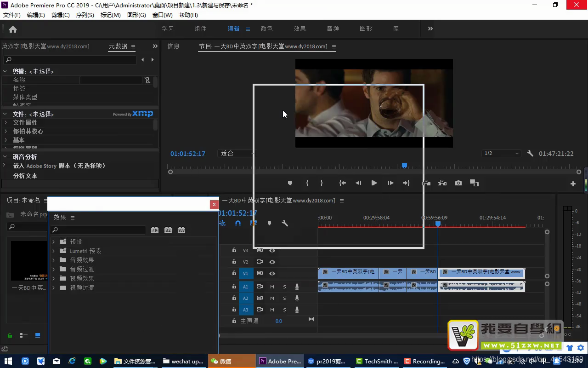588x368 pixels.
Task: Solo the A2 audio track
Action: pyautogui.click(x=284, y=298)
